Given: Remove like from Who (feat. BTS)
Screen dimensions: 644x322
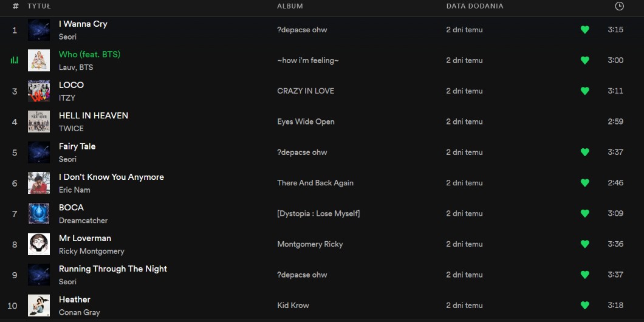Looking at the screenshot, I should pyautogui.click(x=584, y=60).
